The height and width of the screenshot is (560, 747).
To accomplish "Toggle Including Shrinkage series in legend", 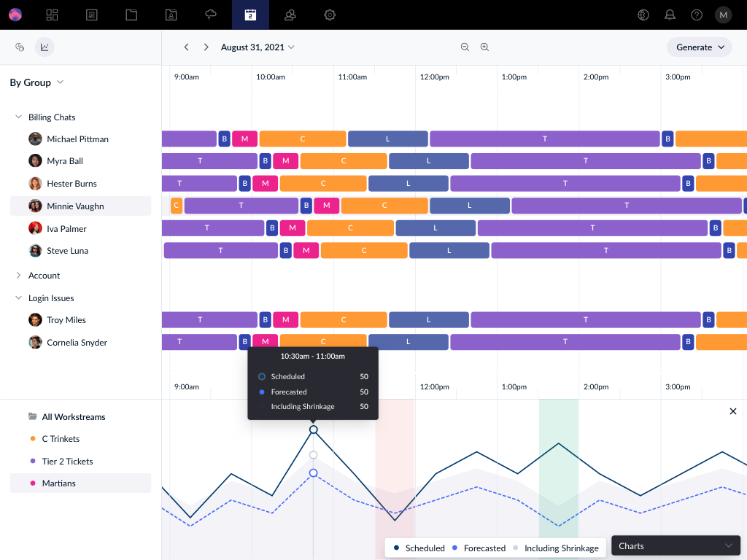I will tap(555, 548).
